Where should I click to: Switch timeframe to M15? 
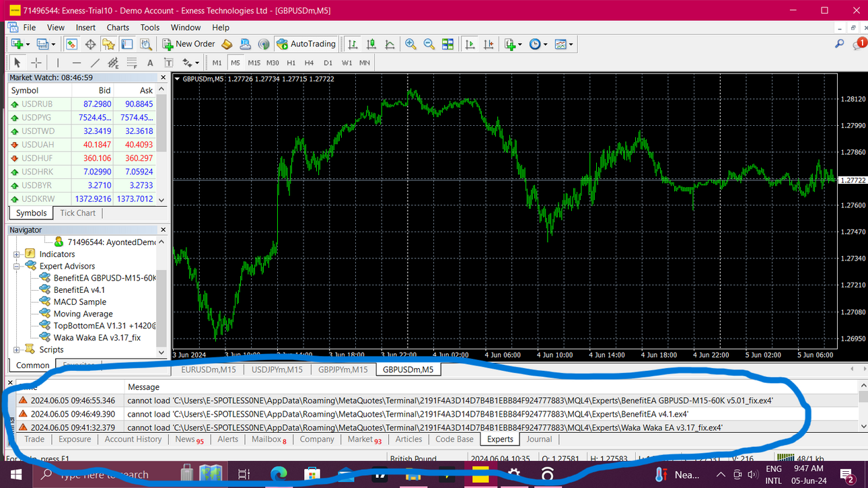pyautogui.click(x=254, y=63)
